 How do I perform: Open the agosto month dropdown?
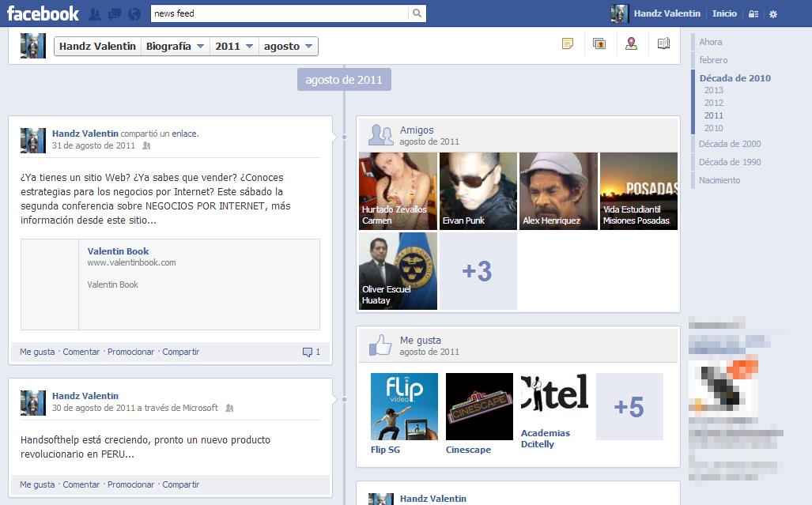(289, 47)
